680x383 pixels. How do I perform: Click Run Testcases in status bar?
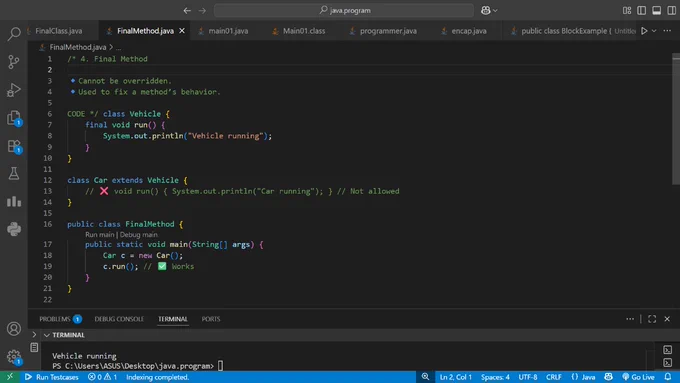pyautogui.click(x=52, y=377)
